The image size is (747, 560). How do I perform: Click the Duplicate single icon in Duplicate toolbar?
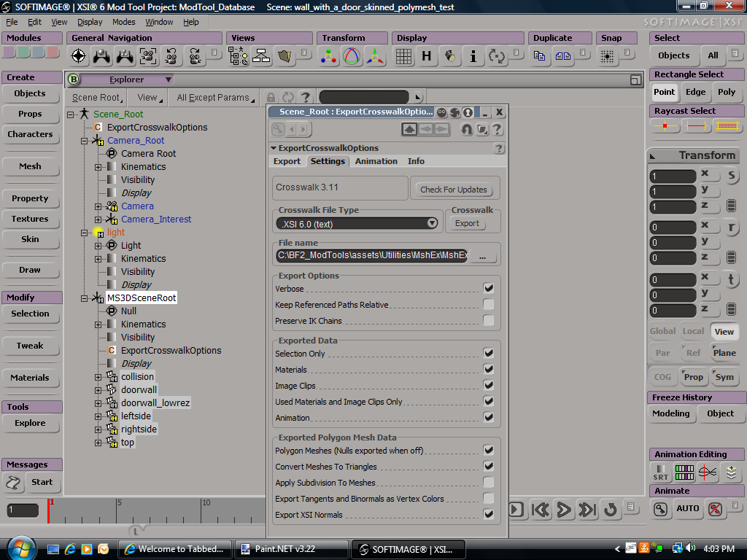click(539, 56)
